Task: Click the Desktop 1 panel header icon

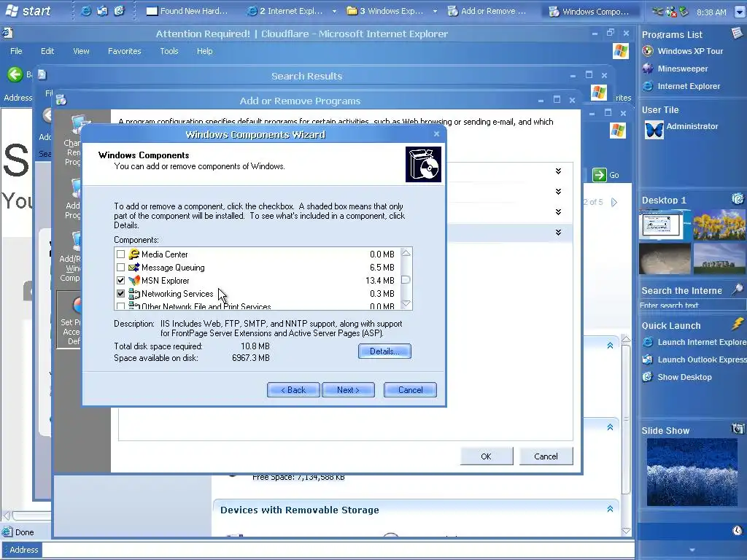Action: pyautogui.click(x=738, y=198)
